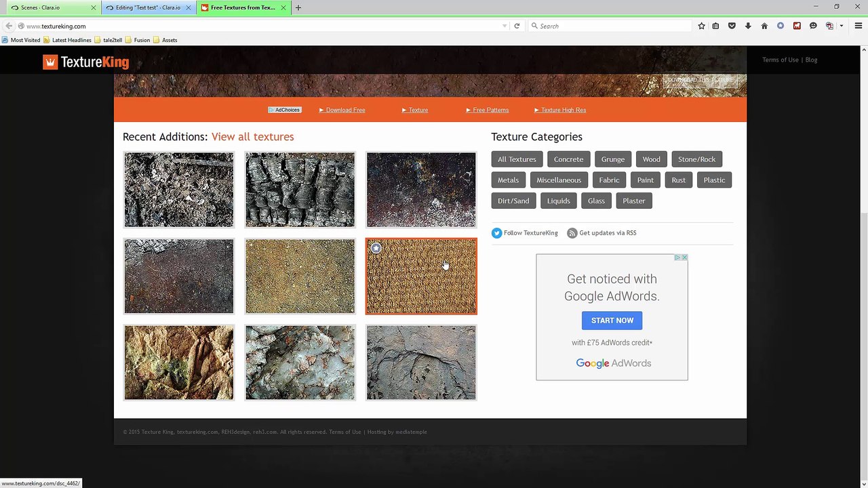Expand the toolbar extension dropdown arrow

pyautogui.click(x=841, y=26)
